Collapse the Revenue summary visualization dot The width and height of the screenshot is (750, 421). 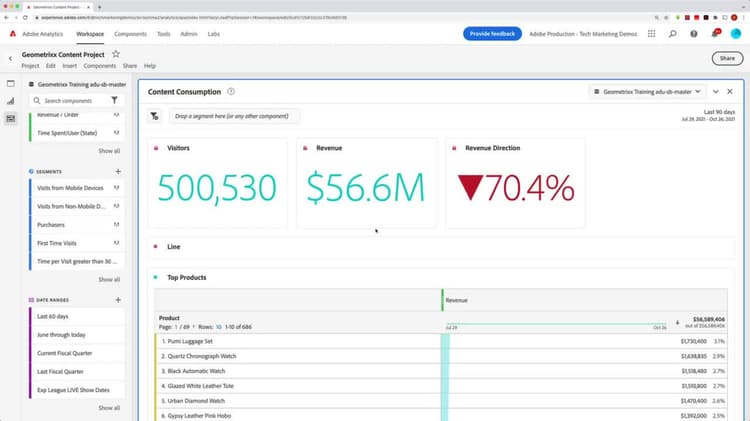click(x=305, y=148)
